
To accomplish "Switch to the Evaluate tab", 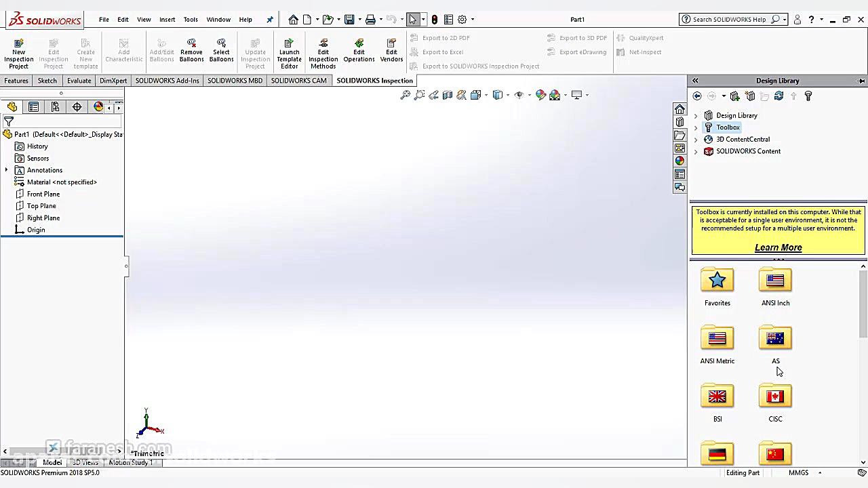I will [79, 81].
